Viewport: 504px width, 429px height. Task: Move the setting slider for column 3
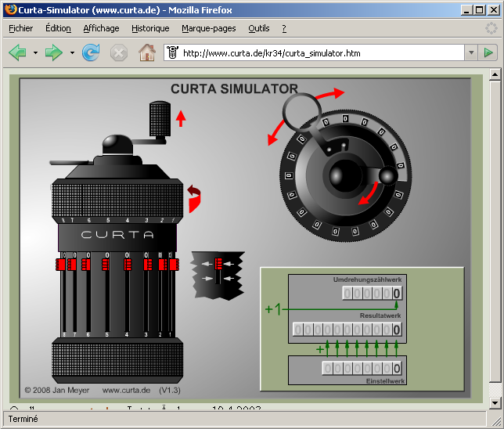[x=148, y=265]
